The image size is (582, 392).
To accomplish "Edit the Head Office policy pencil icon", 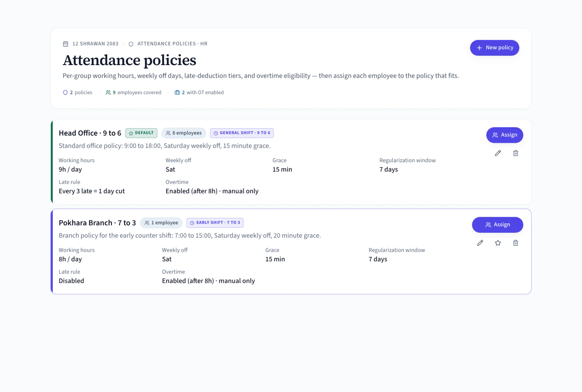I will (498, 153).
